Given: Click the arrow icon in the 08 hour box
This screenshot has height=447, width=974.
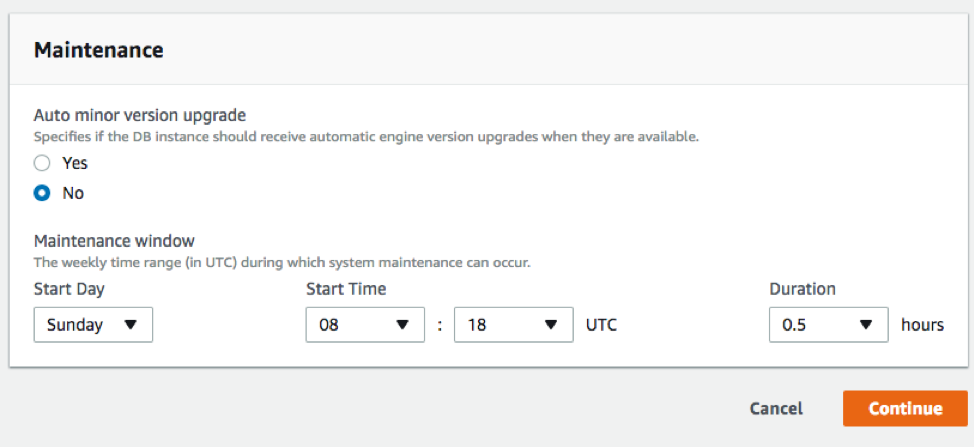Looking at the screenshot, I should [x=403, y=325].
